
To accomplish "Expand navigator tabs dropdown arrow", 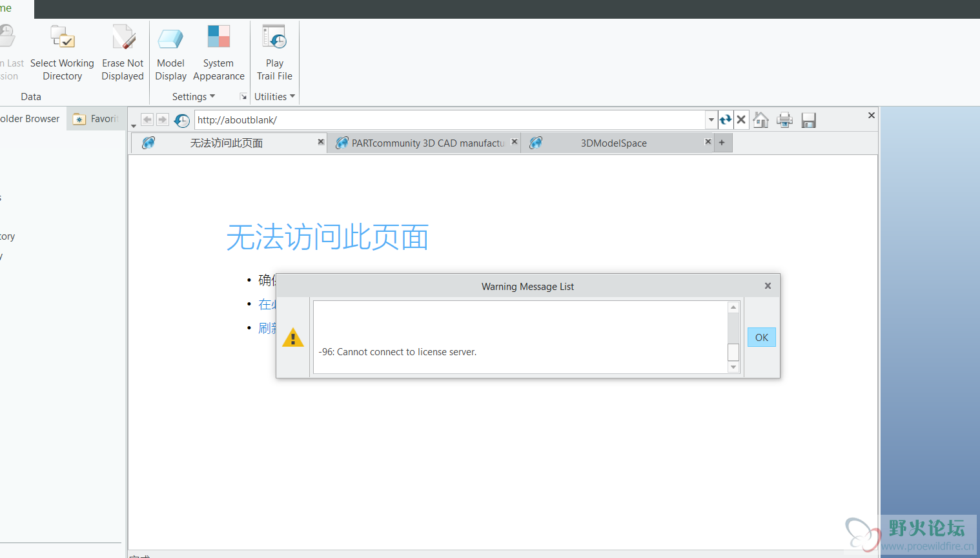I will (134, 126).
